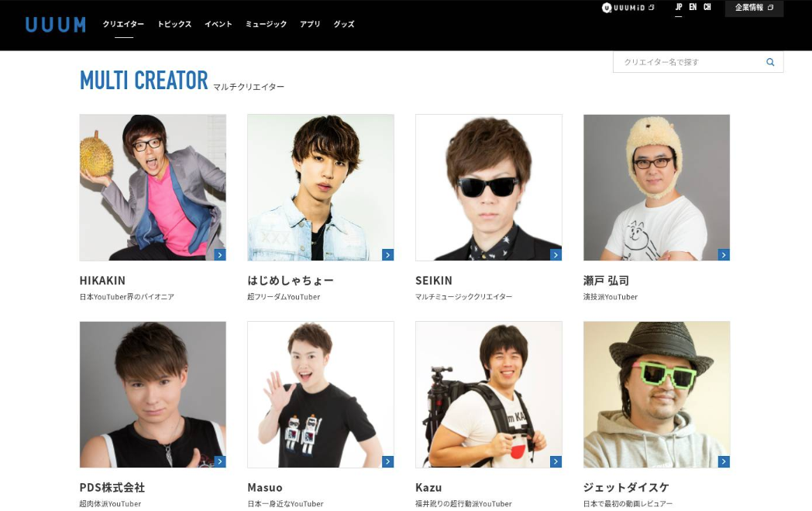812x511 pixels.
Task: Click the HIKAKIN name text
Action: click(x=102, y=281)
